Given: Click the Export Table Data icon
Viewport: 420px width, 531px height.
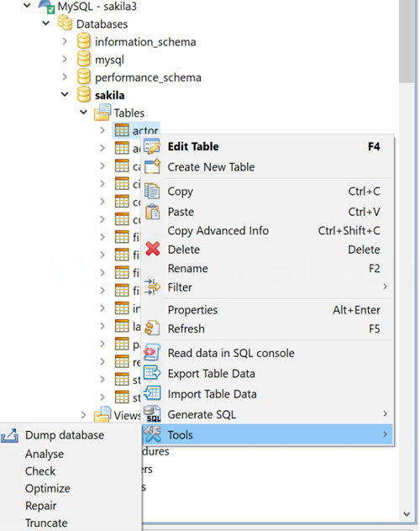Looking at the screenshot, I should click(x=152, y=373).
